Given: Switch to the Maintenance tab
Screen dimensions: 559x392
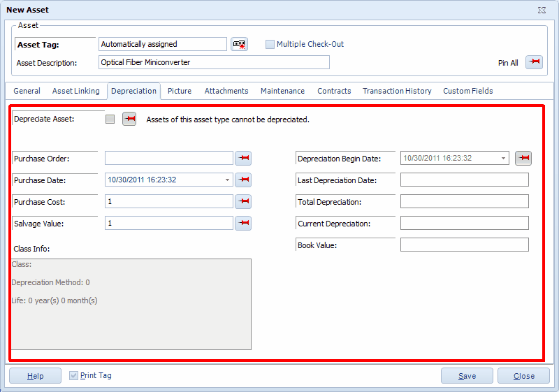Looking at the screenshot, I should (x=282, y=91).
